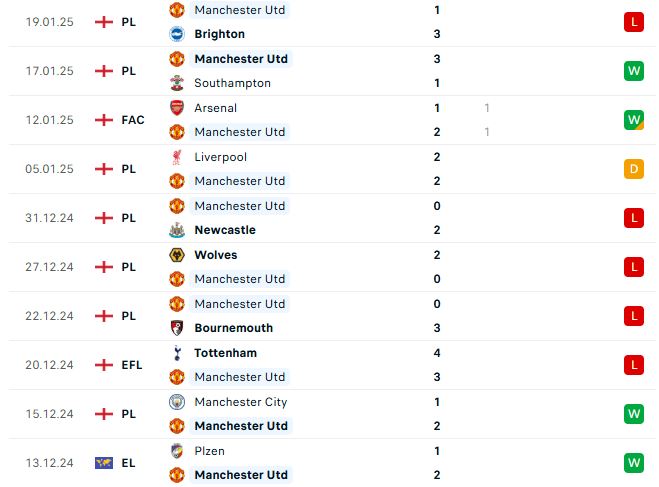Click the England flag beside FAC
The image size is (659, 487).
tap(104, 120)
